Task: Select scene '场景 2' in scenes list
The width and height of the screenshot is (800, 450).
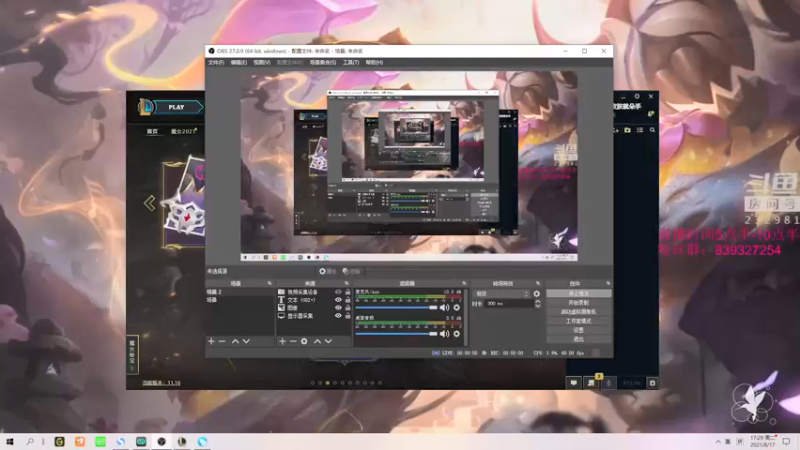Action: point(240,292)
